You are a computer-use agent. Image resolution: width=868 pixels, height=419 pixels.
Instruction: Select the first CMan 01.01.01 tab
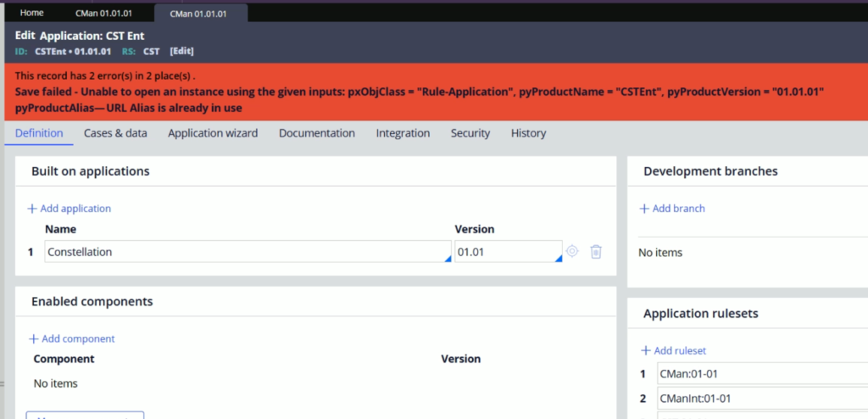[x=104, y=14]
